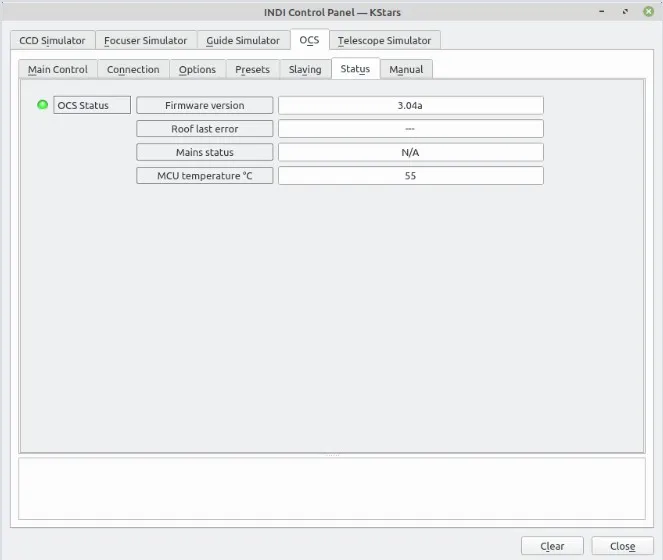The height and width of the screenshot is (560, 663).
Task: Open the Connection sub-tab
Action: pos(133,69)
